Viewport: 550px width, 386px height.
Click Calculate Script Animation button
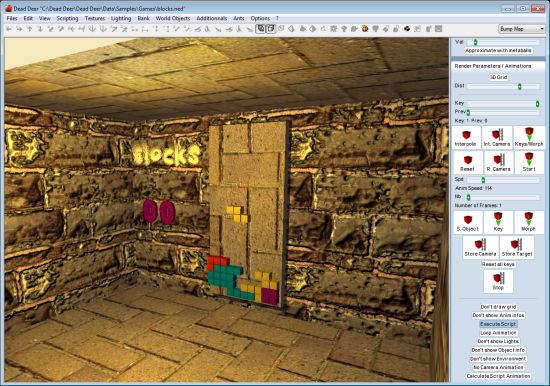[x=498, y=376]
